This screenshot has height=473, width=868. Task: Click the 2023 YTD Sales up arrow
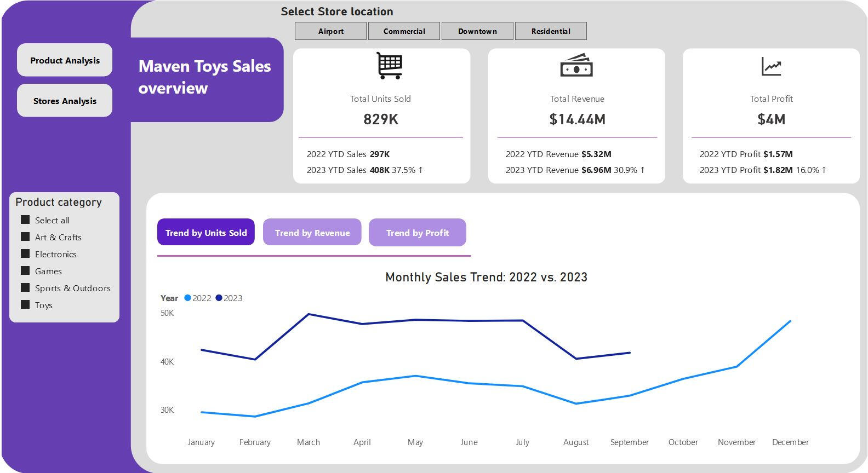tap(421, 170)
